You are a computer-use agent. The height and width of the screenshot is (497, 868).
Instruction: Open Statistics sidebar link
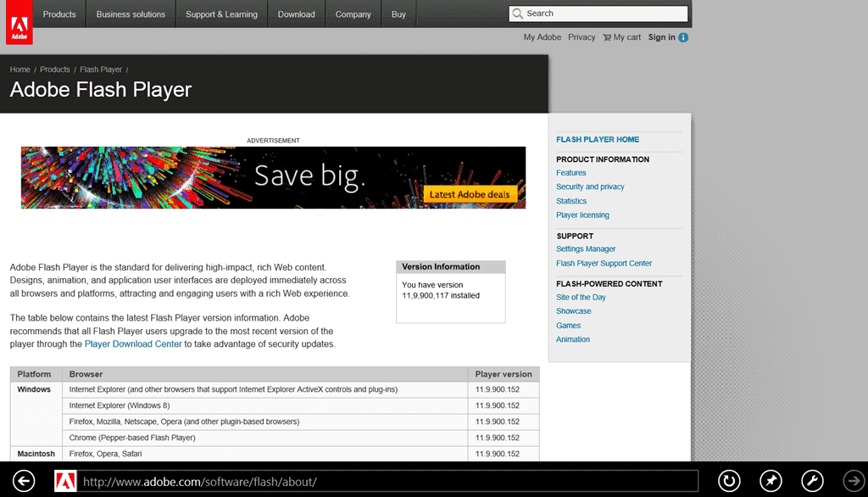coord(571,201)
